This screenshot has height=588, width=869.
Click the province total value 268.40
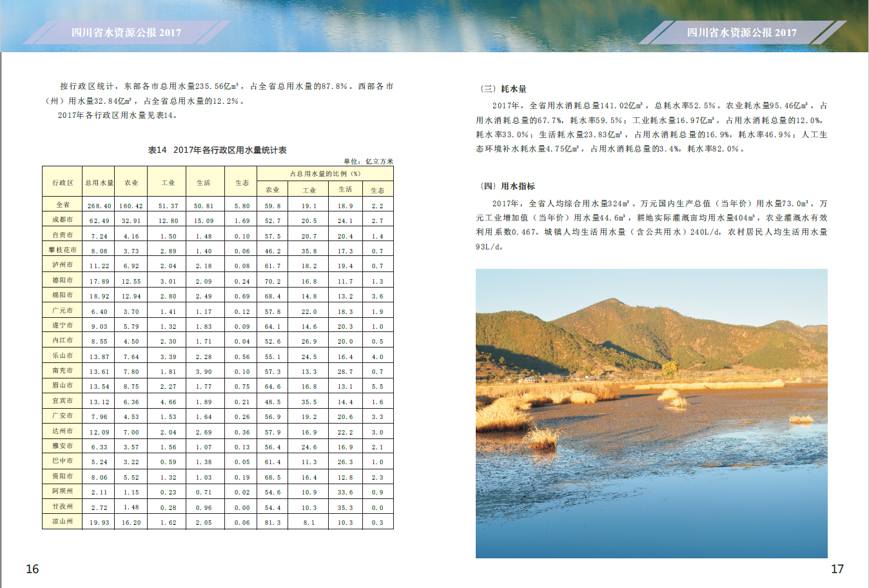99,206
